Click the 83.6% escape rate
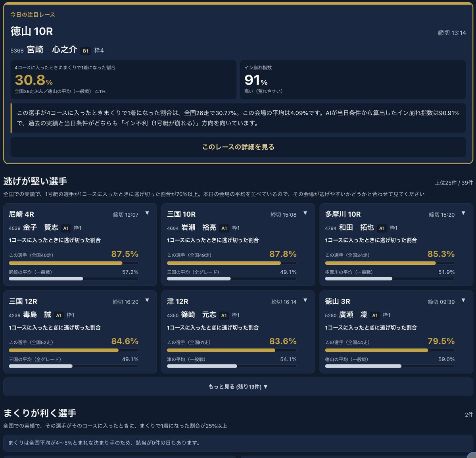The height and width of the screenshot is (458, 476). [x=283, y=341]
